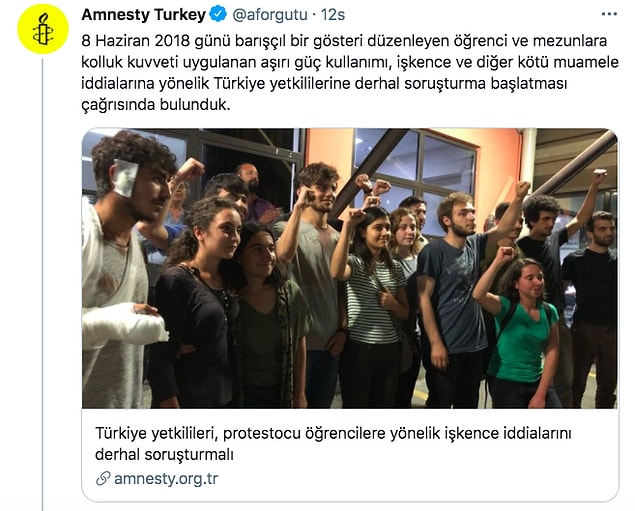Viewport: 635px width, 511px height.
Task: Open the Amnesty Turkey display name
Action: pos(144,15)
